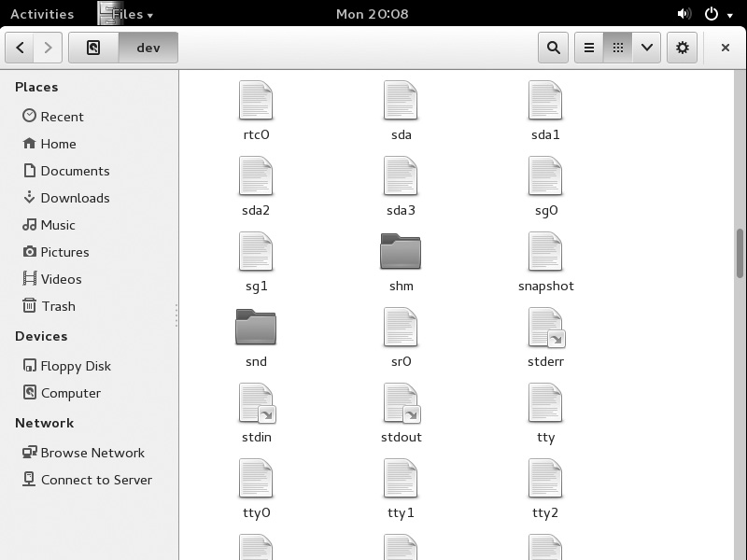This screenshot has height=560, width=747.
Task: Select the dev path button
Action: coord(148,48)
